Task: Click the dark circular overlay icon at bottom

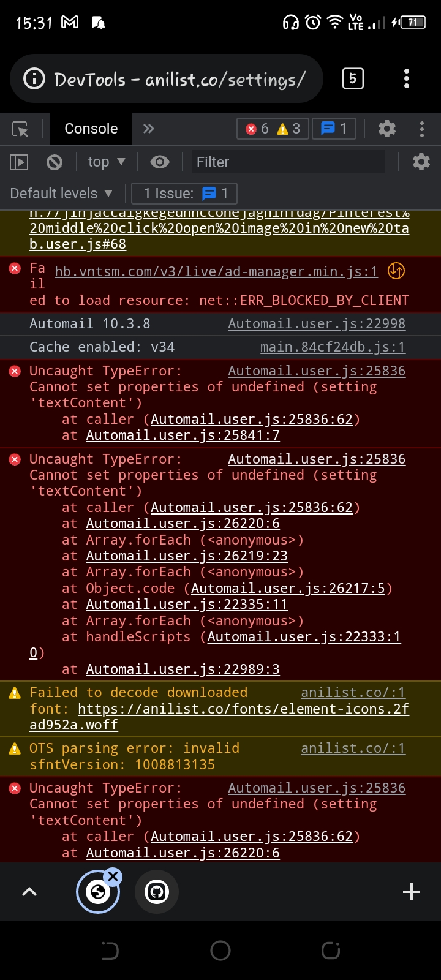Action: click(157, 892)
